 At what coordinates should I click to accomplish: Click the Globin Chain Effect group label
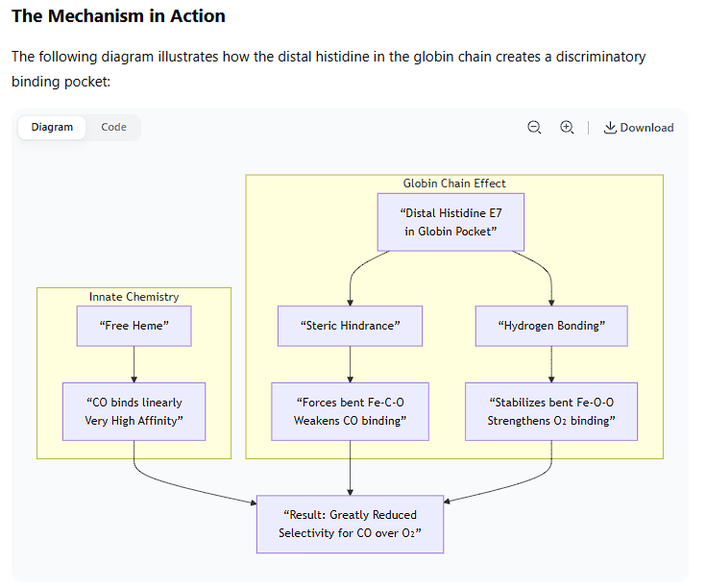454,184
